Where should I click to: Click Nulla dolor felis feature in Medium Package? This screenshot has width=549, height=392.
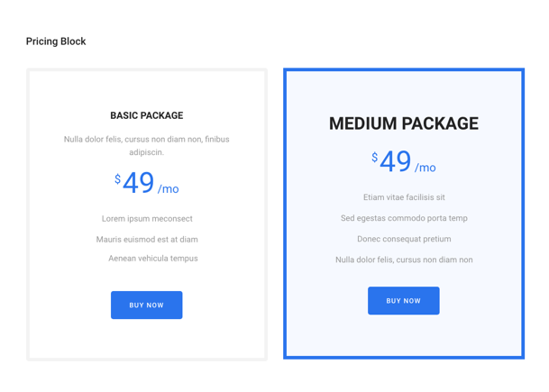403,260
